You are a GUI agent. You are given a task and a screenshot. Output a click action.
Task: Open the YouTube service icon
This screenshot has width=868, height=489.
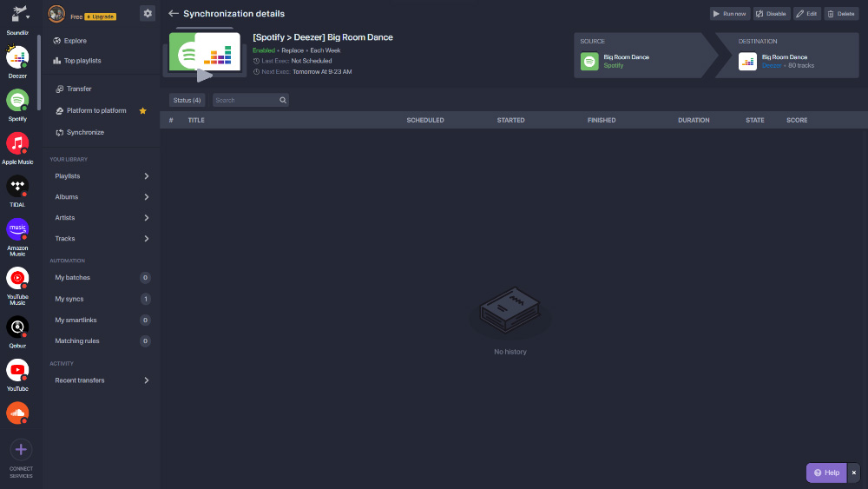(x=17, y=370)
